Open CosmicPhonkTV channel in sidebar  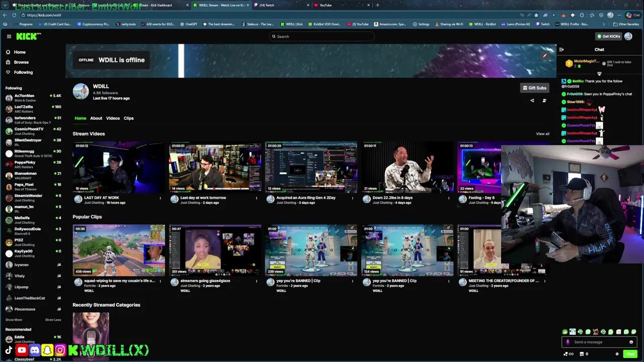coord(33,131)
